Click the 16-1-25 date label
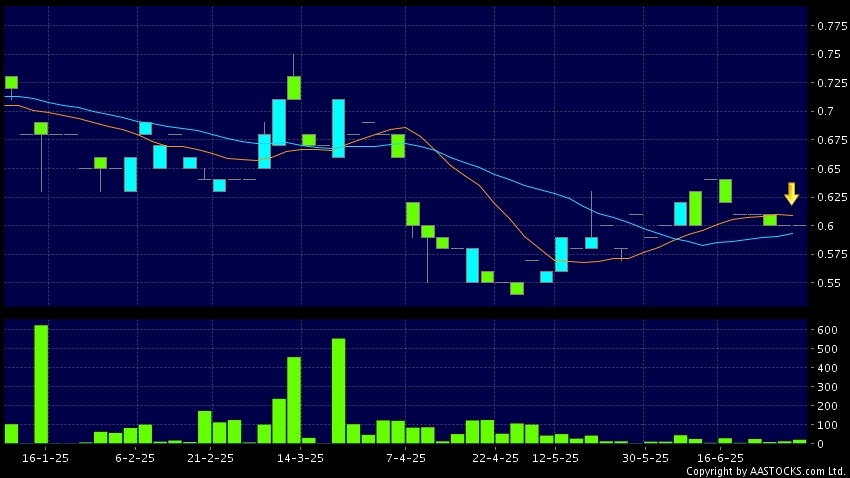850x478 pixels. coord(46,458)
